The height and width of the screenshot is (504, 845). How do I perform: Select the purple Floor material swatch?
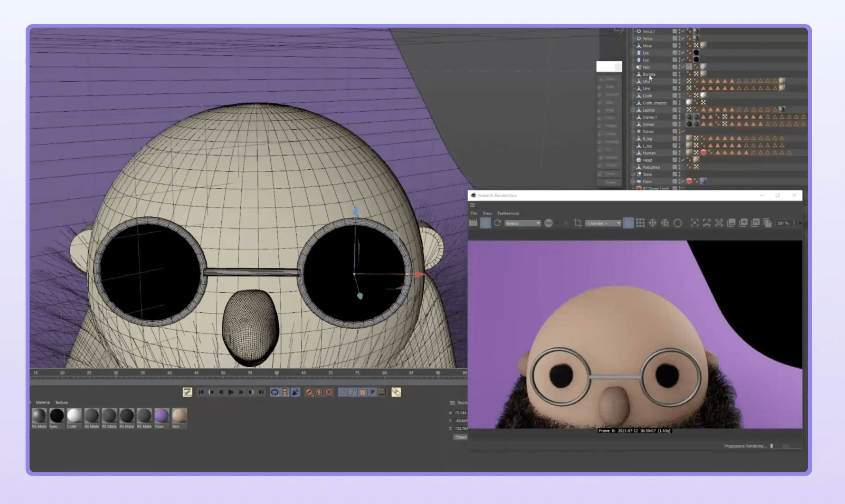click(161, 416)
